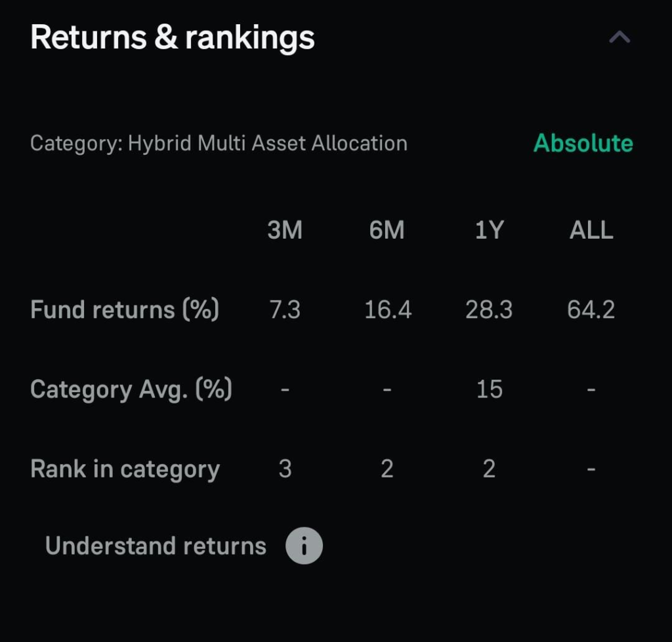
Task: Open Understand returns explanation
Action: click(155, 545)
